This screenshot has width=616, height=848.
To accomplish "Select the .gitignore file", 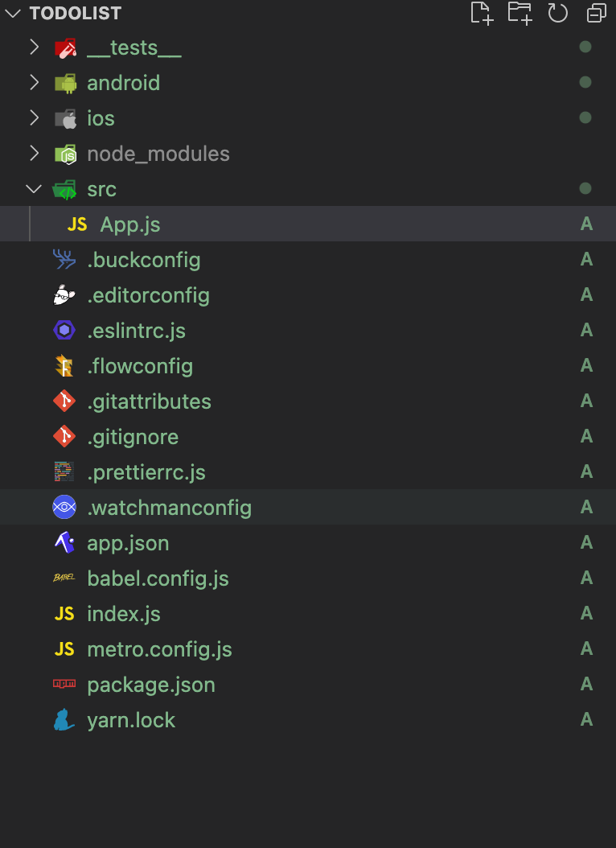I will point(133,437).
